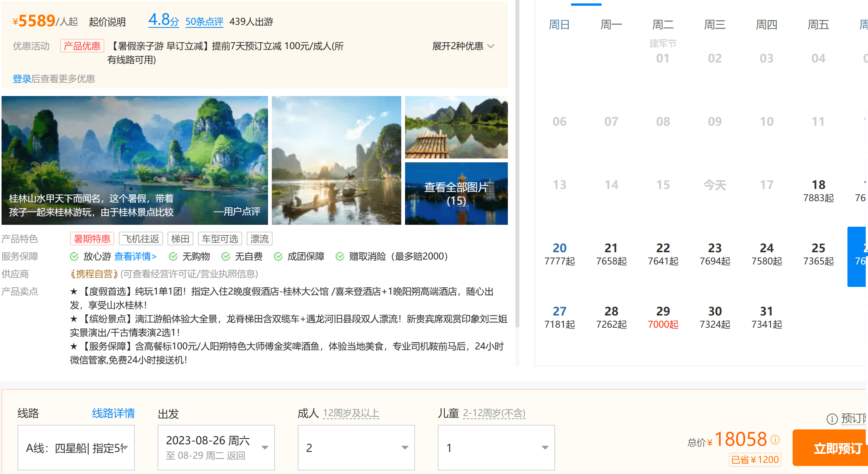The image size is (868, 474).
Task: Open the adult count dropdown
Action: 356,448
